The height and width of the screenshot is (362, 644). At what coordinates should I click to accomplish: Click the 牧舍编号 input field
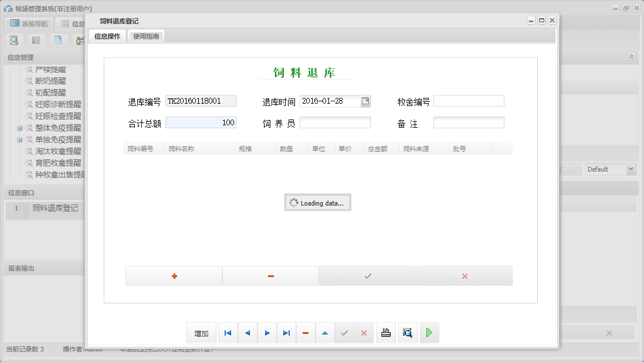click(469, 101)
